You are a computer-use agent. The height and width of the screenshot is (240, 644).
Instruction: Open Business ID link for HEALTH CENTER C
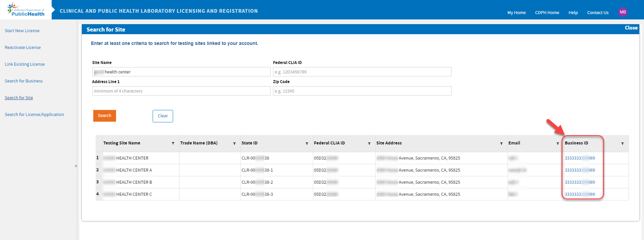tap(580, 194)
